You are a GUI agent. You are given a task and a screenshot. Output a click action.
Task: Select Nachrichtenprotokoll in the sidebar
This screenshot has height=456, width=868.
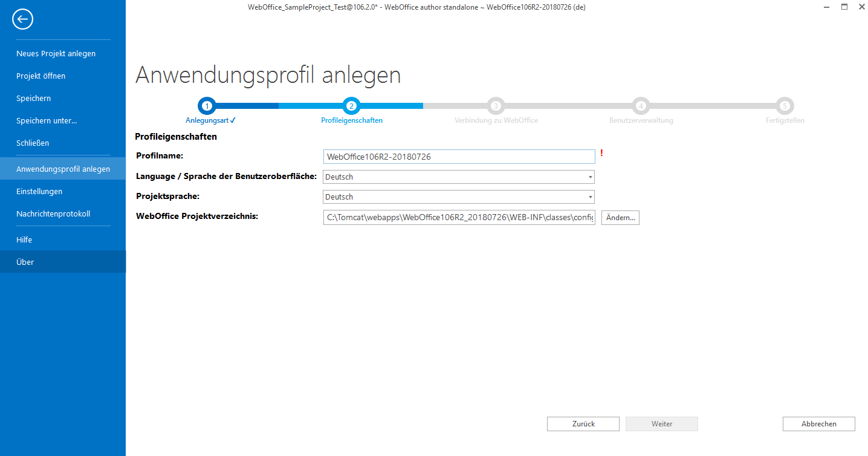(53, 213)
